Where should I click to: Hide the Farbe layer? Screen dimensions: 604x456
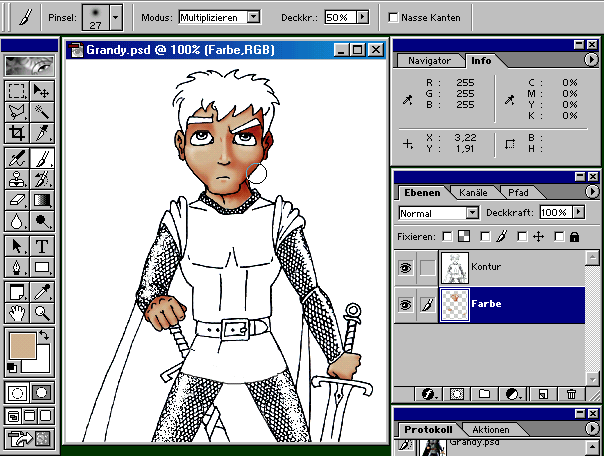click(405, 304)
